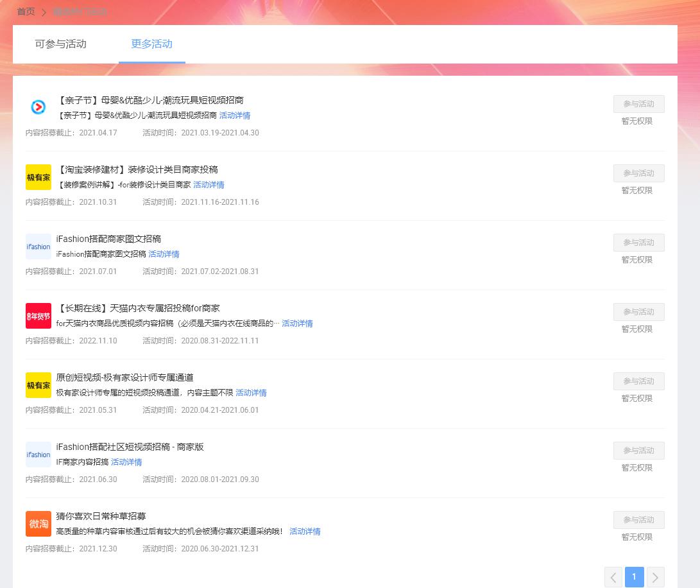Click title 【亲子节】母婴&优酷少儿-潮流玩具短视频招商

pyautogui.click(x=150, y=100)
